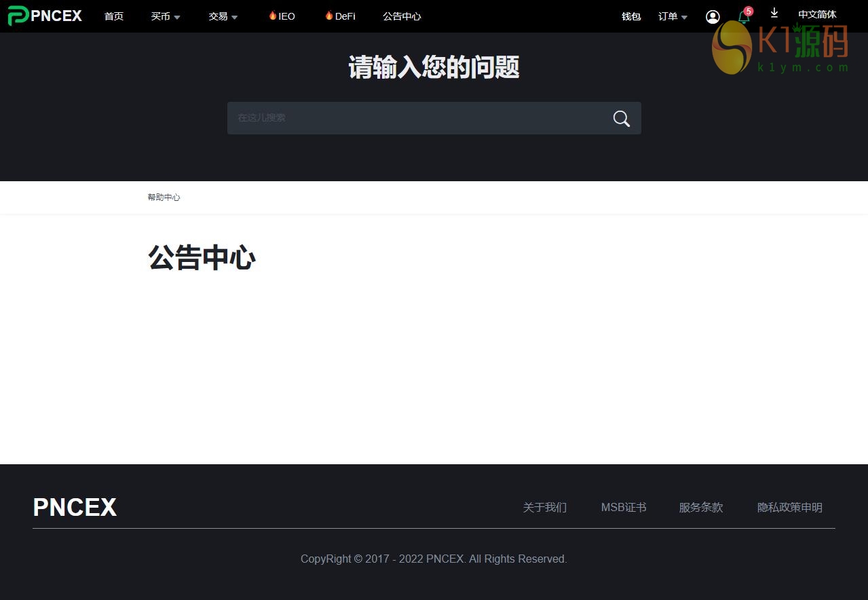Open 公告中心 in the navigation bar

point(402,16)
